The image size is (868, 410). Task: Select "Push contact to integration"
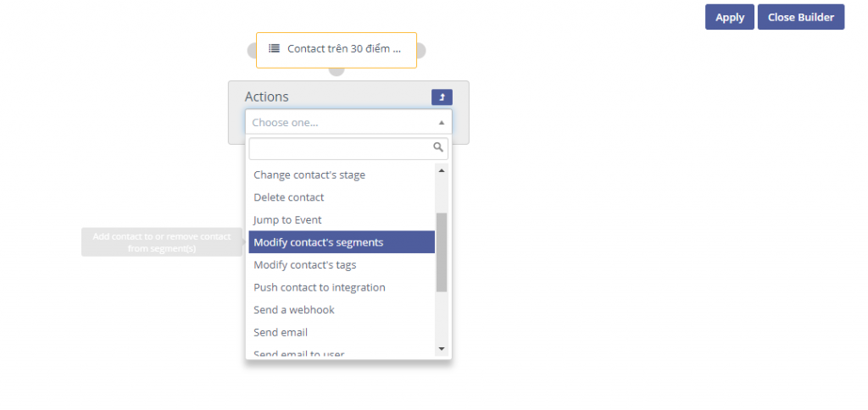(x=320, y=287)
